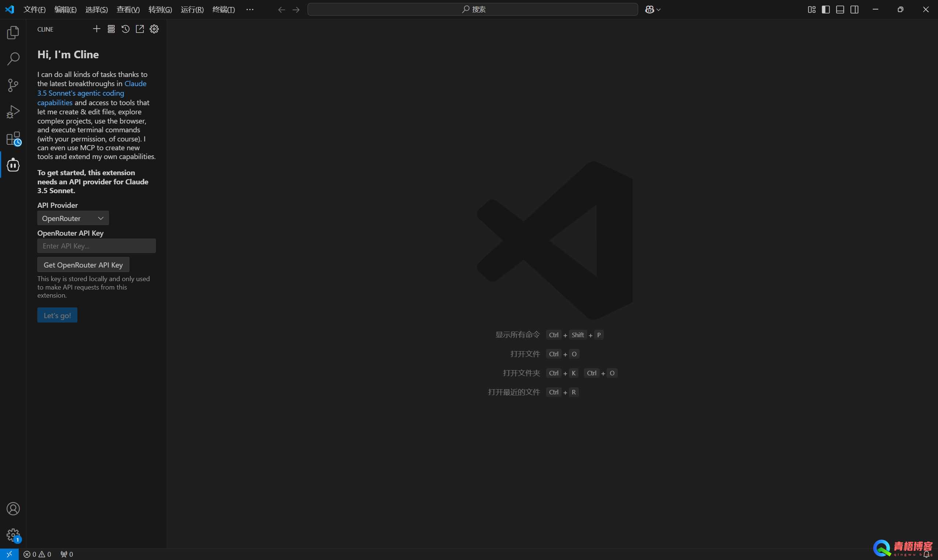Show more menu items via ellipsis

pos(249,10)
